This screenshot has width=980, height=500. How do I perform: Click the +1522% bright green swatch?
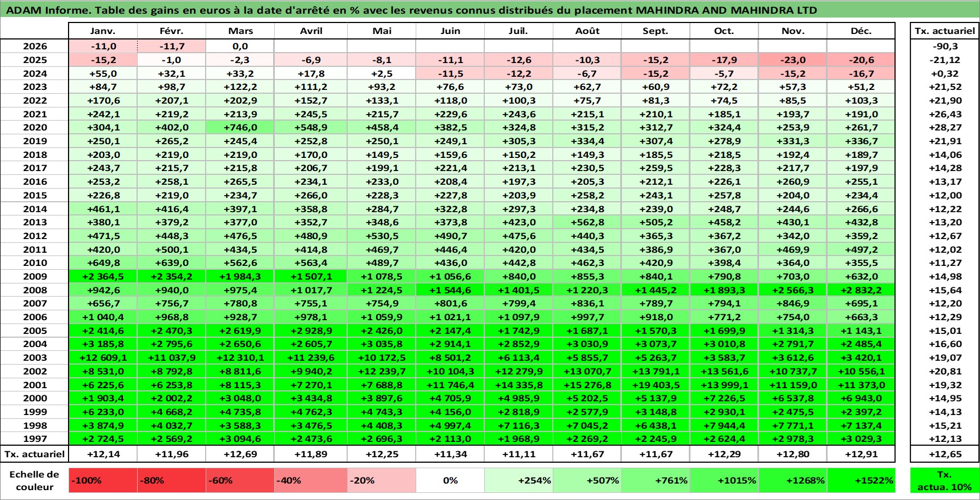click(861, 480)
